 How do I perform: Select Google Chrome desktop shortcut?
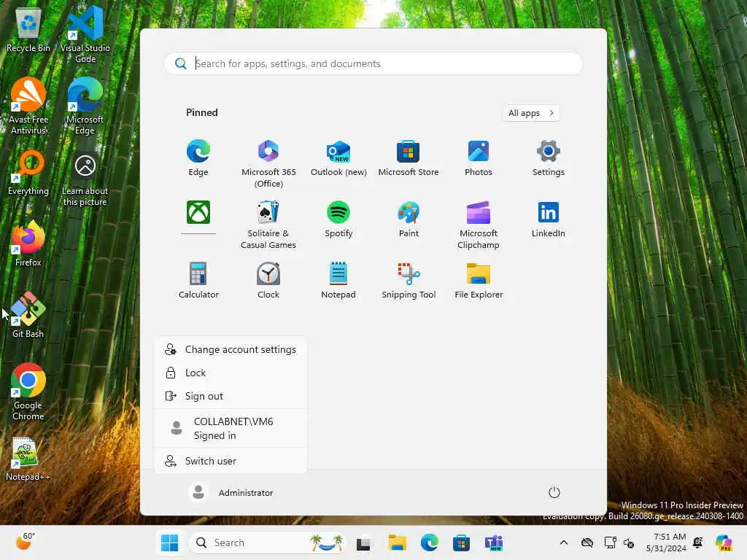28,392
